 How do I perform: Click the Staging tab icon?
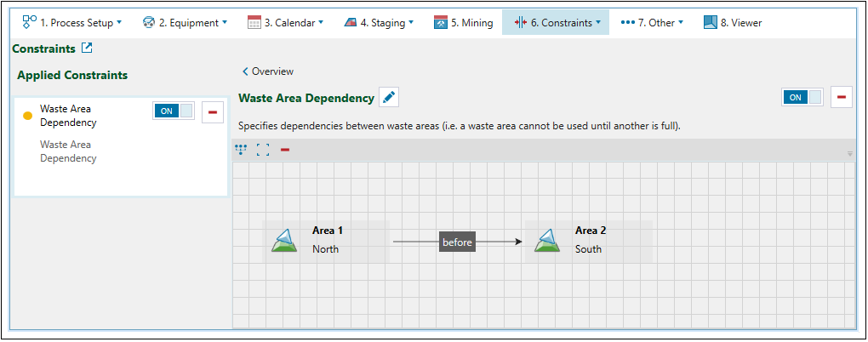pos(350,23)
